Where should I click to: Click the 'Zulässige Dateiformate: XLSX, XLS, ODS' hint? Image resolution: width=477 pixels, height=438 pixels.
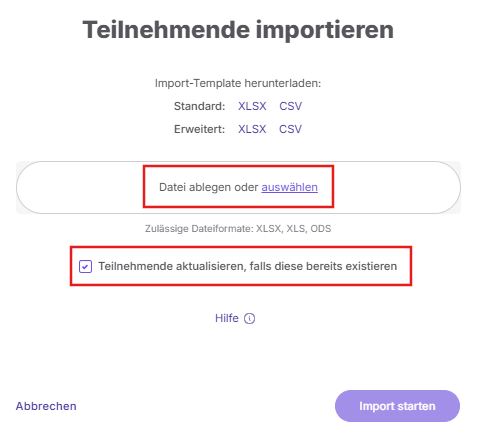pyautogui.click(x=238, y=229)
